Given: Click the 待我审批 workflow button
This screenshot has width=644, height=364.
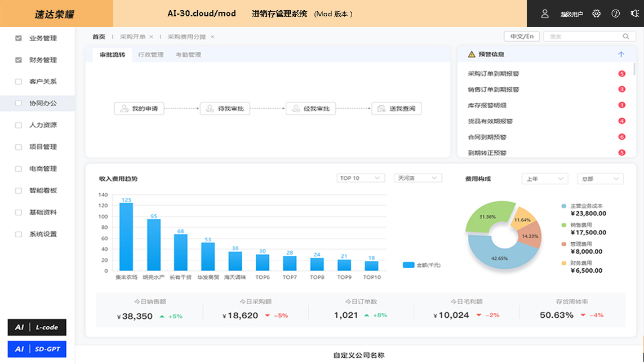Looking at the screenshot, I should (225, 109).
